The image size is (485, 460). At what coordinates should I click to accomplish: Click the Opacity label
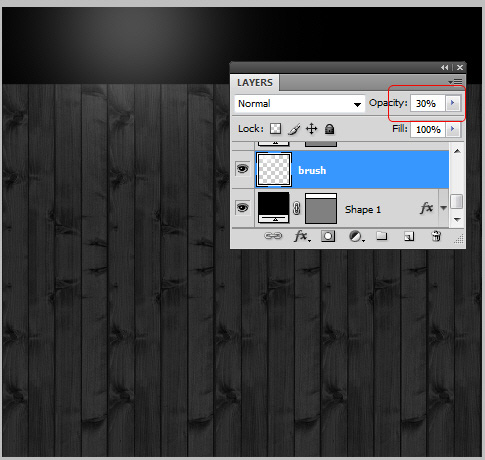point(388,103)
